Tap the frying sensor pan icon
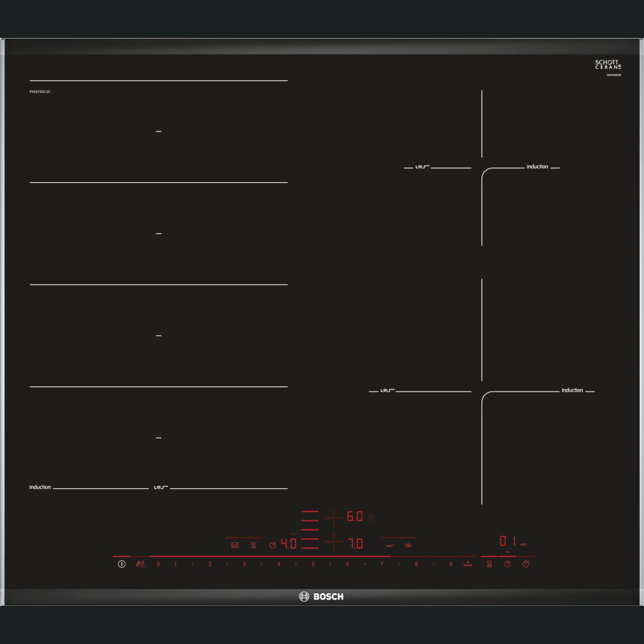The height and width of the screenshot is (644, 644). click(390, 546)
